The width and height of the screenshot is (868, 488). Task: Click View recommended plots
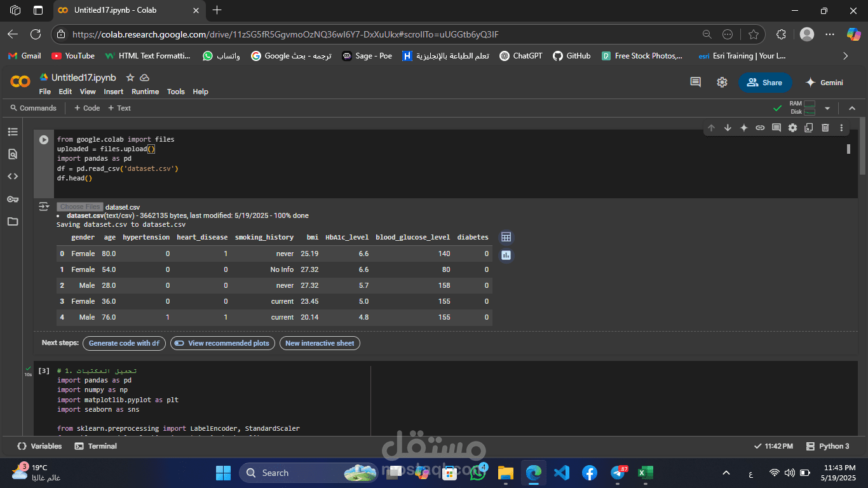click(222, 343)
